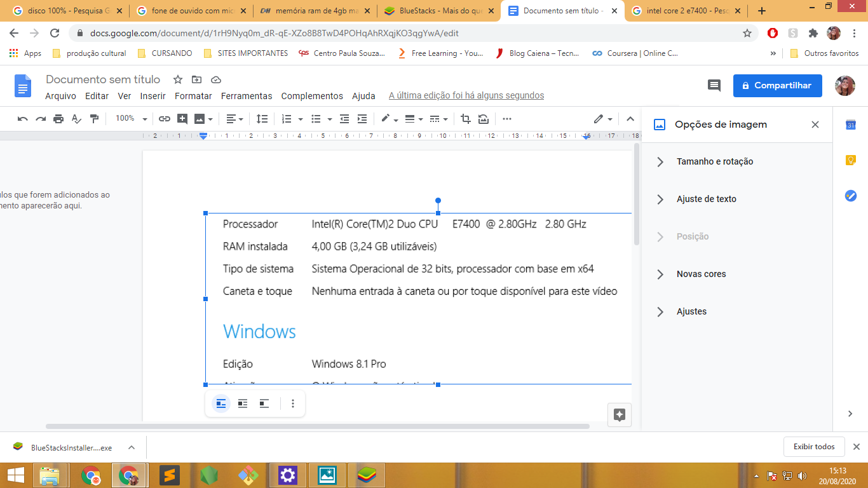Screen dimensions: 868x488
Task: Increase the paragraph indent
Action: (362, 119)
